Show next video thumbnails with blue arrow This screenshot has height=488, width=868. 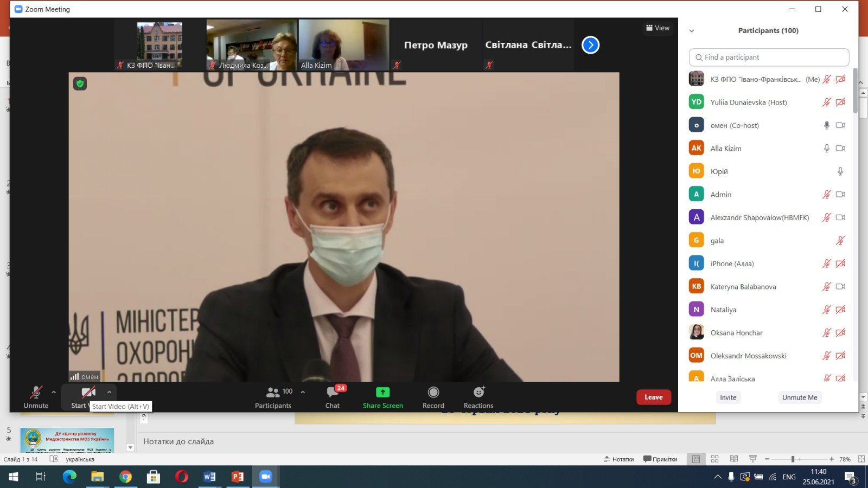(590, 45)
